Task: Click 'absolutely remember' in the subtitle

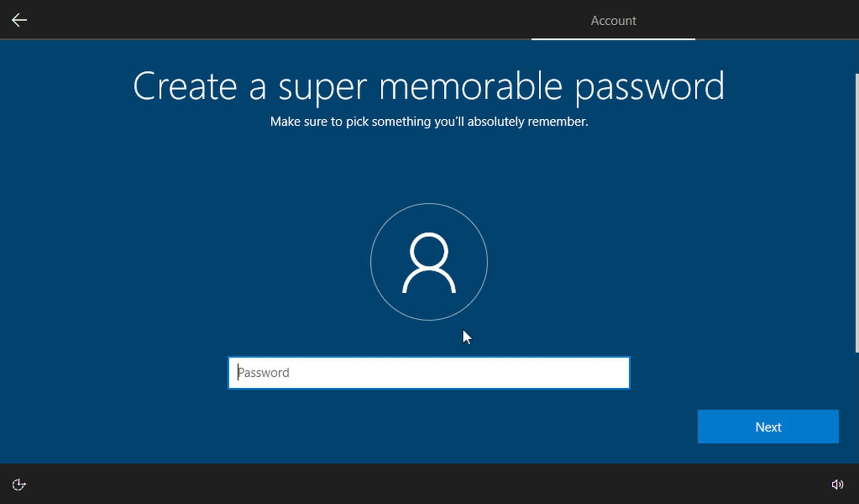Action: point(527,122)
